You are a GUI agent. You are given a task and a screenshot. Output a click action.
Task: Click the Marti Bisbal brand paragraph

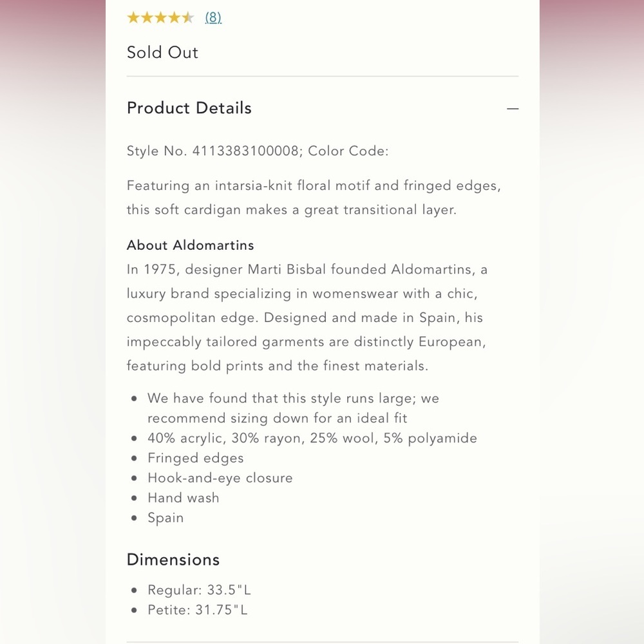coord(307,317)
